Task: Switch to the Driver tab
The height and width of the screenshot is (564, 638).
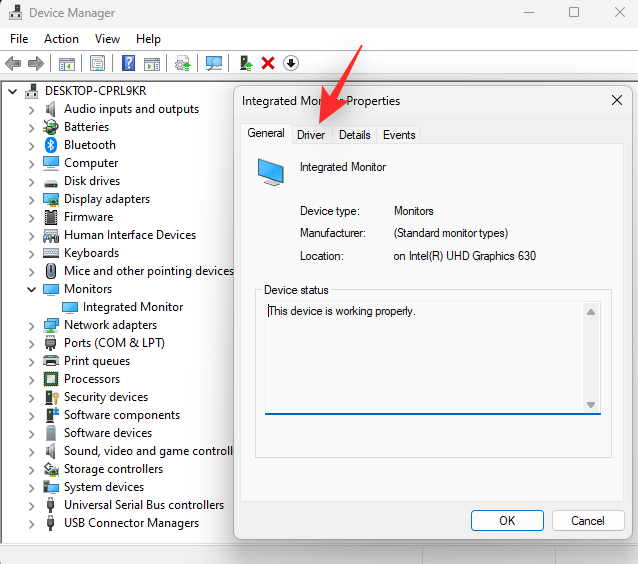Action: 311,135
